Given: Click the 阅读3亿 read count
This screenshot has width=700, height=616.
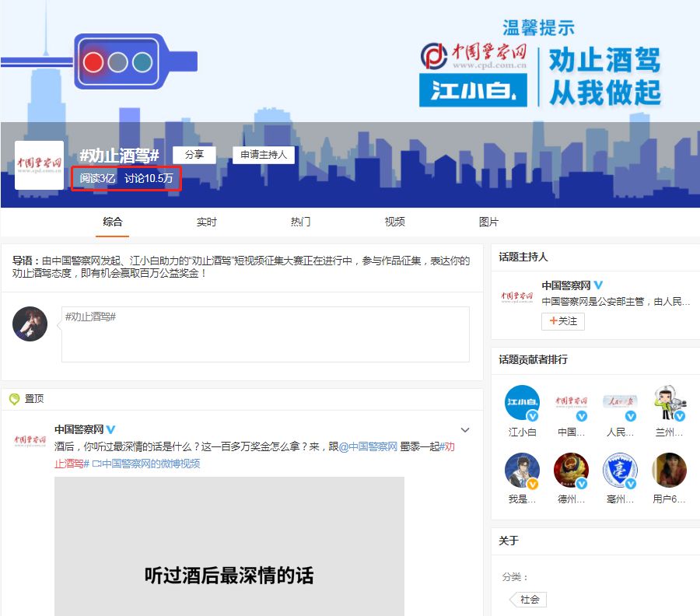Looking at the screenshot, I should (x=97, y=179).
